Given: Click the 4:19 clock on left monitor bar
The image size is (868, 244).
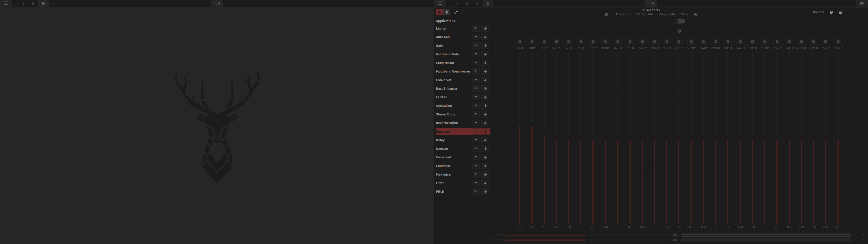Looking at the screenshot, I should 217,3.
